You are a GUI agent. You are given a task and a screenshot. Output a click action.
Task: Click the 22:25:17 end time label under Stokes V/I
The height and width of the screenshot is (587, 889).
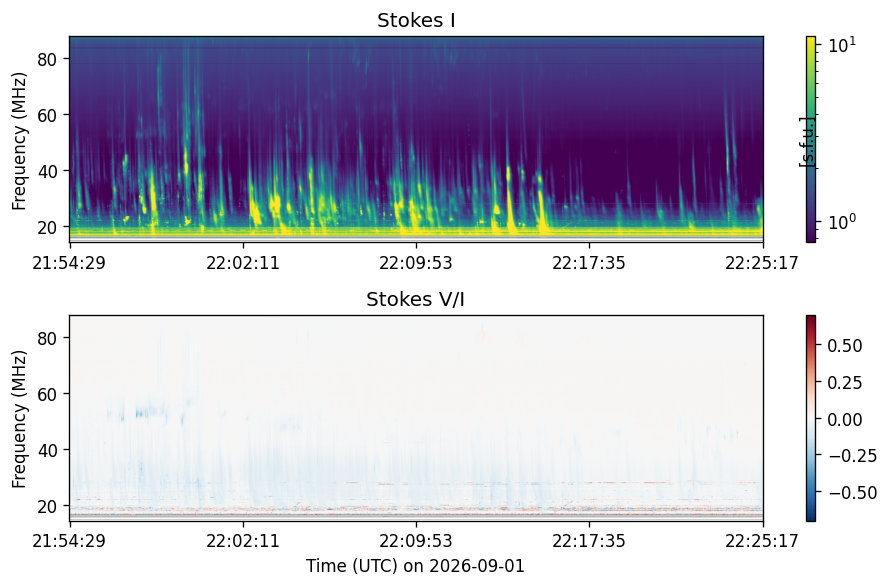pos(762,540)
